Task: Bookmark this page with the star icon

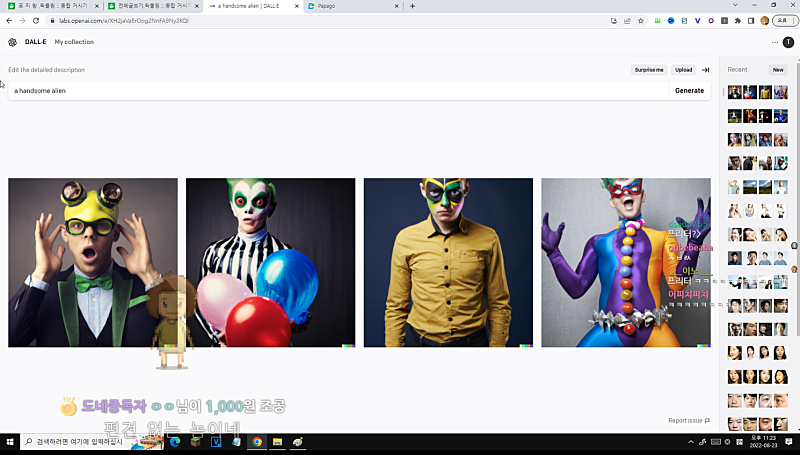Action: pos(641,21)
